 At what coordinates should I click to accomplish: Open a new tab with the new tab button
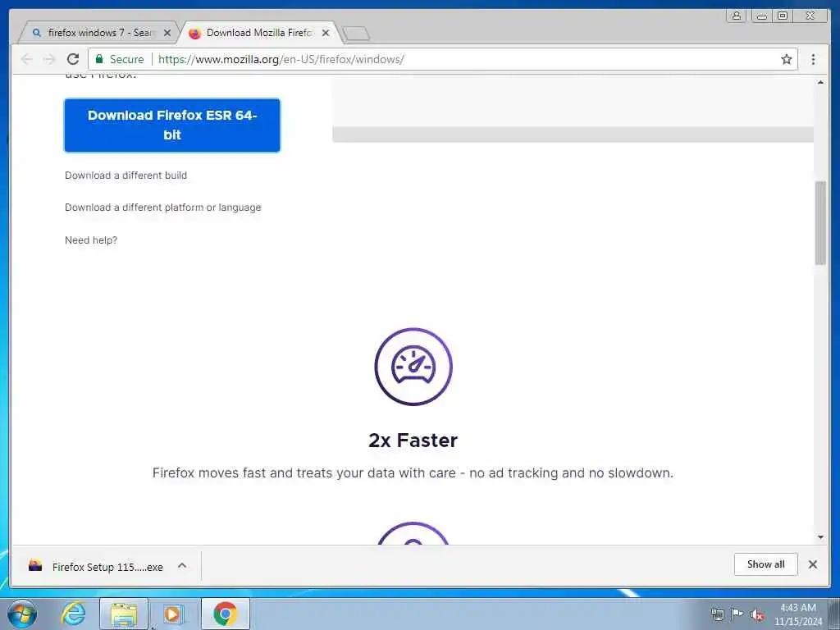click(x=356, y=34)
